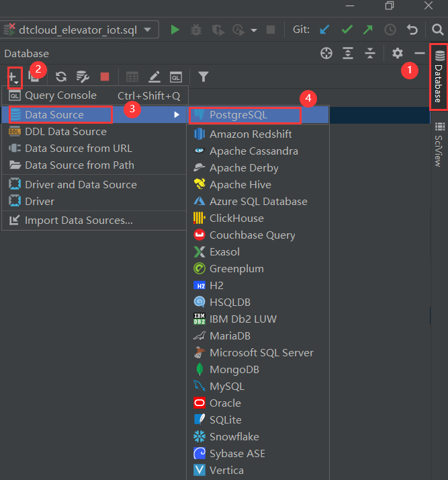Select Amazon Redshift

pos(258,134)
